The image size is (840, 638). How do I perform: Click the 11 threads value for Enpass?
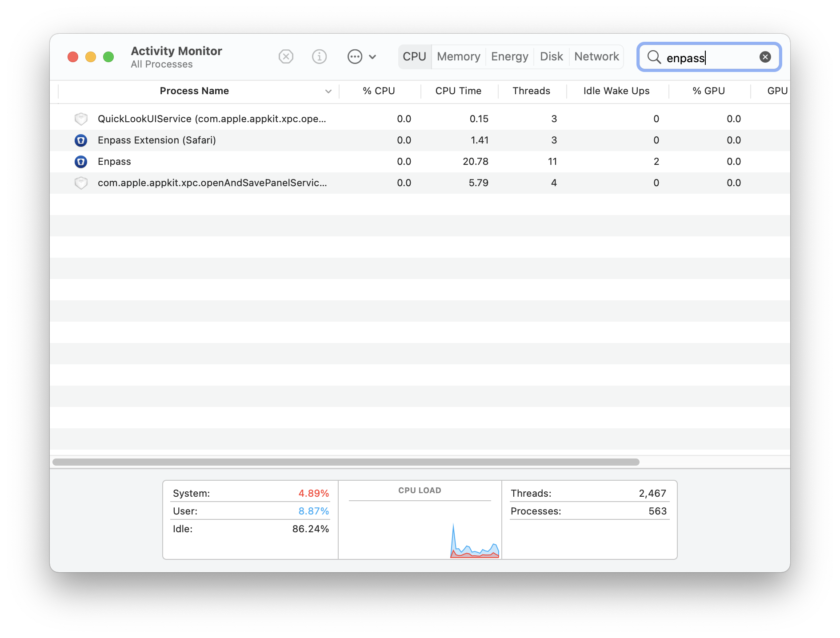click(552, 162)
